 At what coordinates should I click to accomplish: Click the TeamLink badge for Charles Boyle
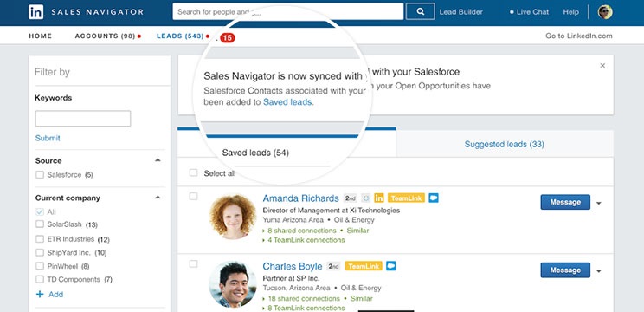coord(364,266)
